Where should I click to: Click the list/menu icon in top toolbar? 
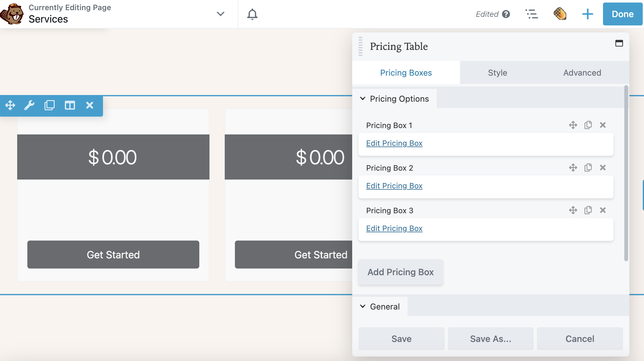[531, 14]
